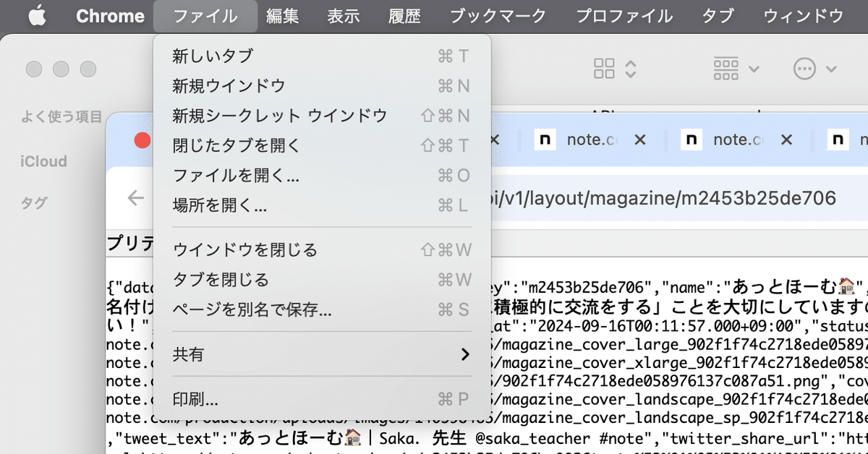Click the Chrome back arrow button
This screenshot has height=454, width=868.
click(135, 198)
